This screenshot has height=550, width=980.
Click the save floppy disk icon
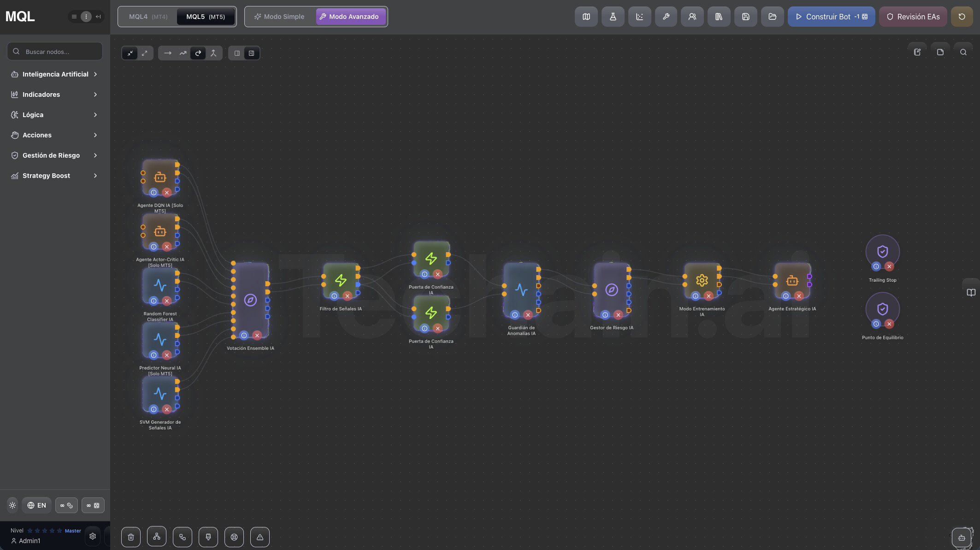pos(745,17)
